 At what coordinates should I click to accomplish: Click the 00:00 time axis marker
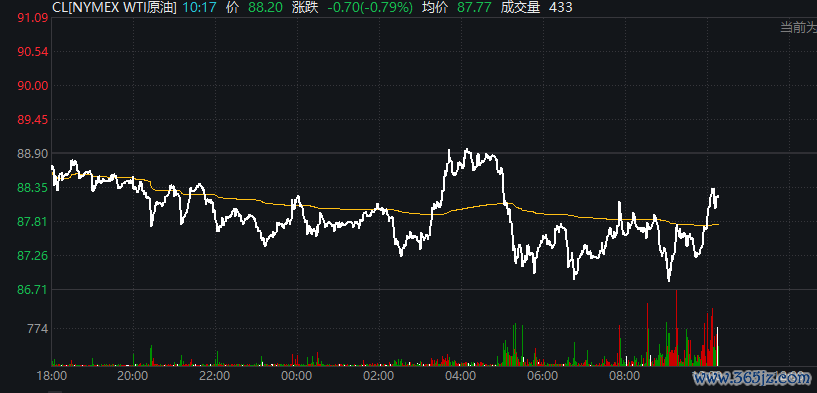(x=297, y=375)
